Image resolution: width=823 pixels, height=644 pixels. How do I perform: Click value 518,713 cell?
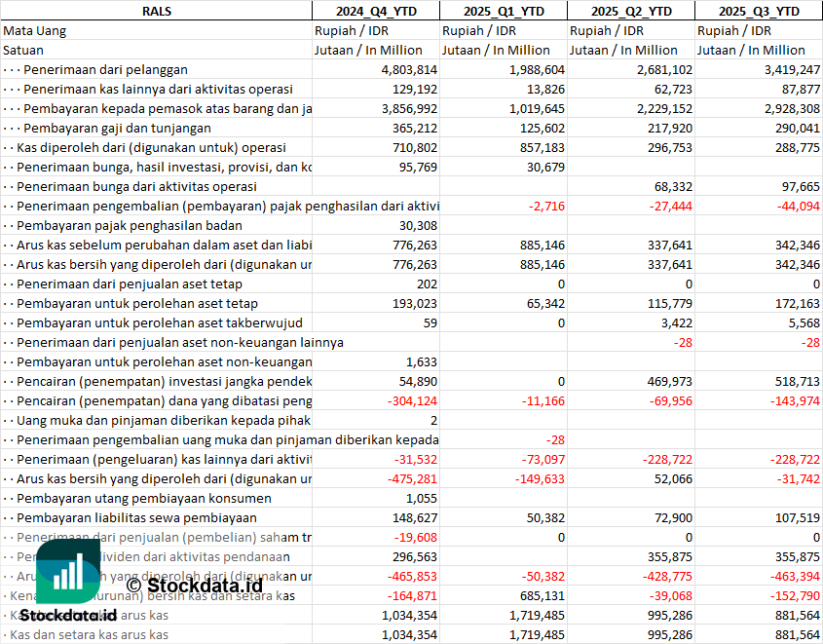pyautogui.click(x=759, y=381)
